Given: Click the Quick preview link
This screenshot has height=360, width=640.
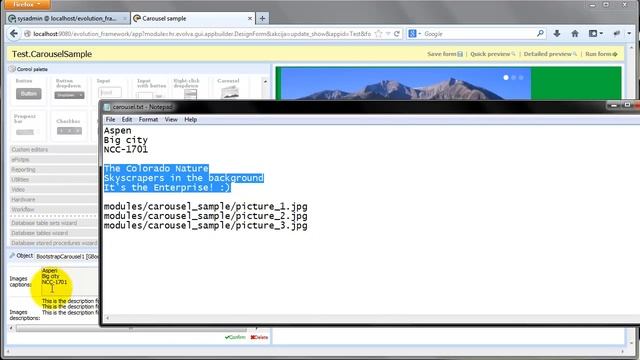Looking at the screenshot, I should pyautogui.click(x=493, y=54).
